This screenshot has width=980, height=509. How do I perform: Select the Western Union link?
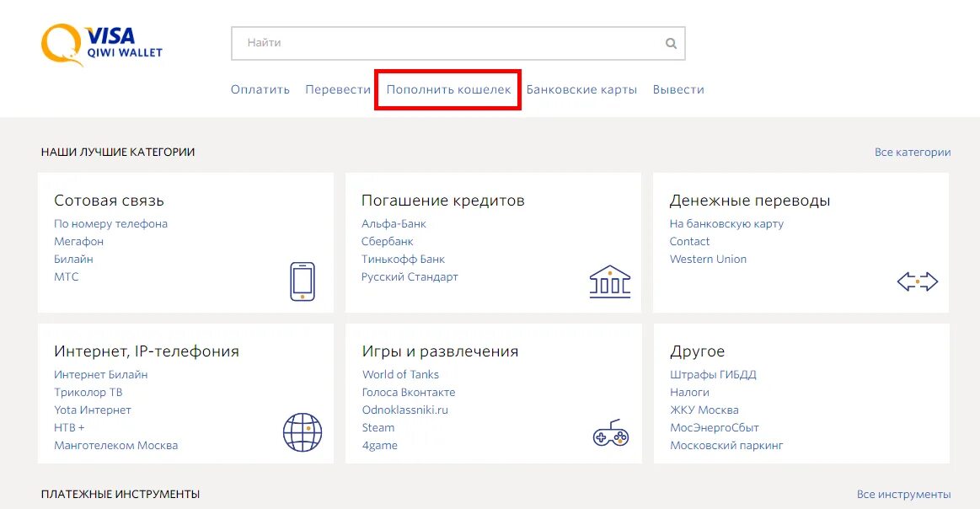point(708,259)
